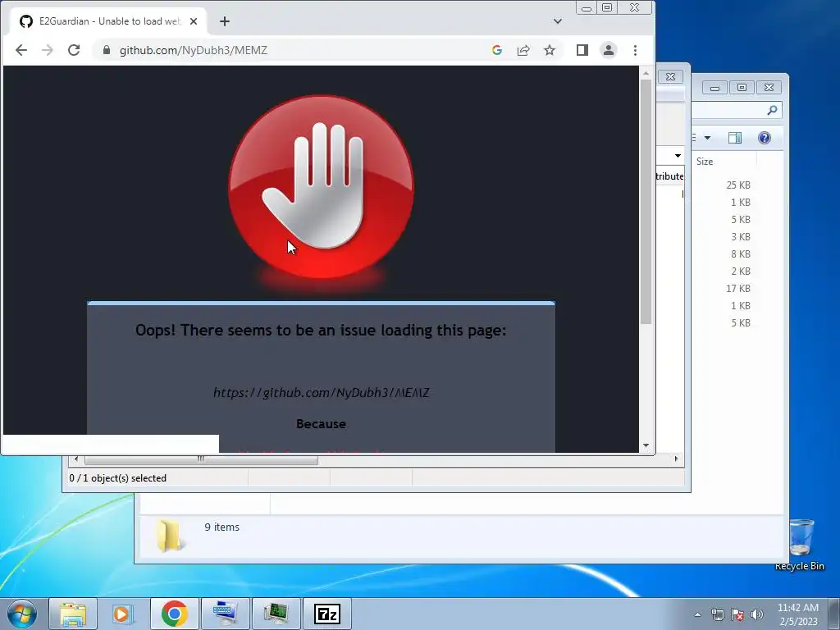Click right scroll arrow in middle window
The image size is (840, 630).
tap(676, 459)
